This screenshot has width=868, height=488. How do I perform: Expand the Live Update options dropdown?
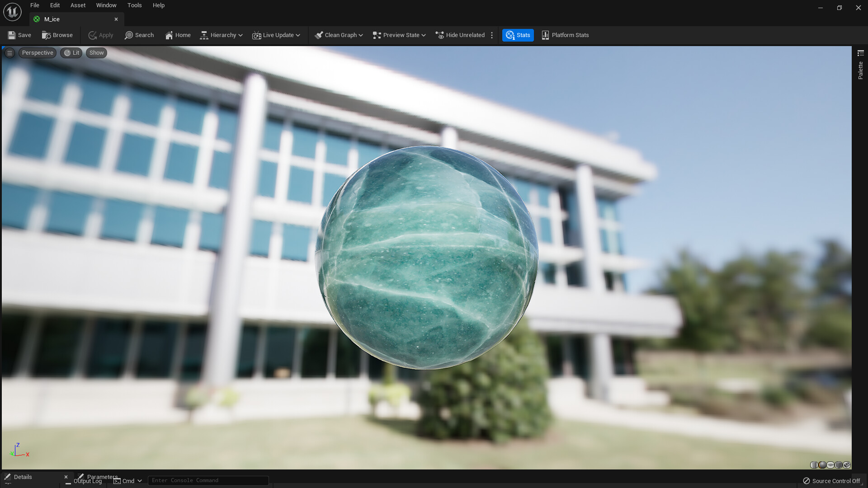[298, 35]
